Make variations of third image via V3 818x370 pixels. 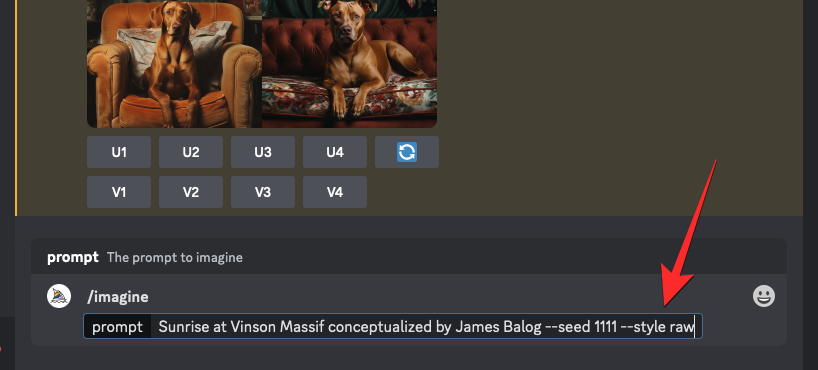point(263,192)
